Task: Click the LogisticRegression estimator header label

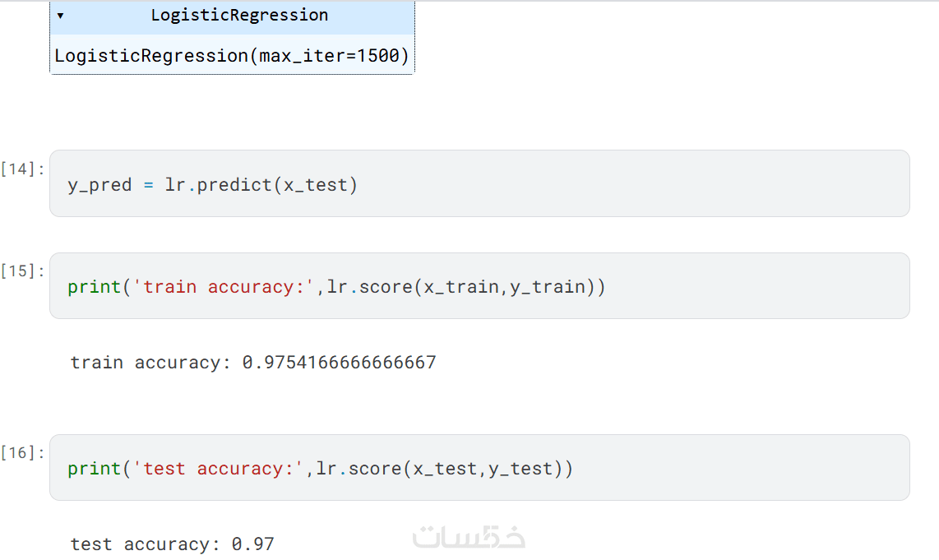Action: tap(239, 15)
